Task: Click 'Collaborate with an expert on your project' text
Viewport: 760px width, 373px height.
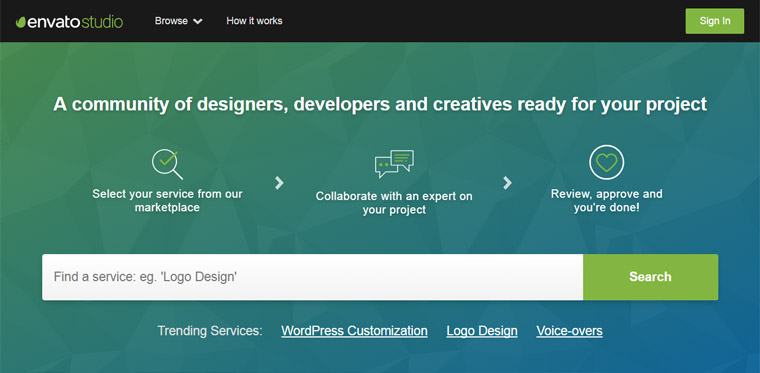Action: [394, 203]
